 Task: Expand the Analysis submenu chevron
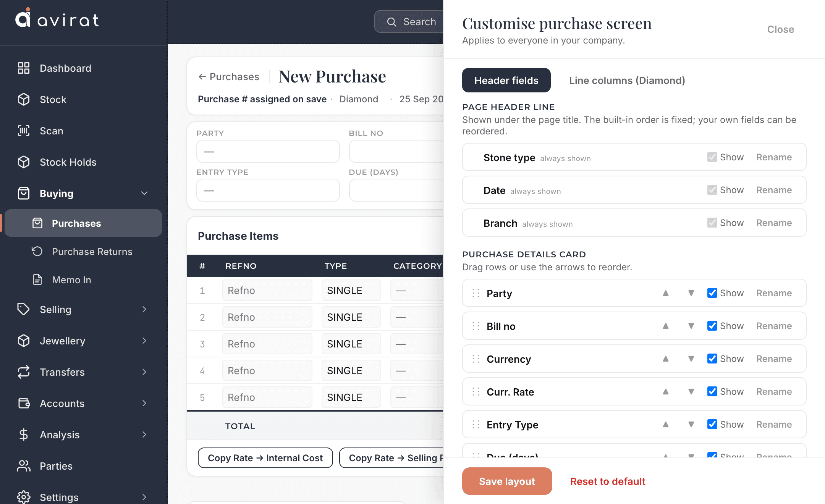click(144, 435)
